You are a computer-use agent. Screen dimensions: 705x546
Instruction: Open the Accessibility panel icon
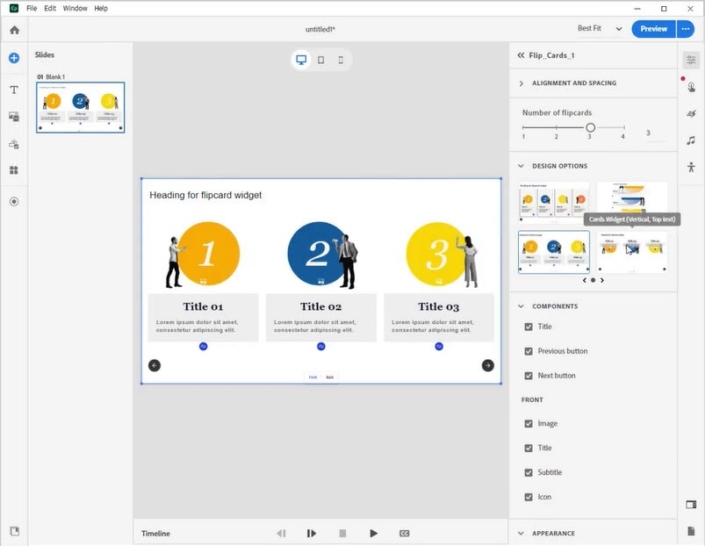(691, 167)
